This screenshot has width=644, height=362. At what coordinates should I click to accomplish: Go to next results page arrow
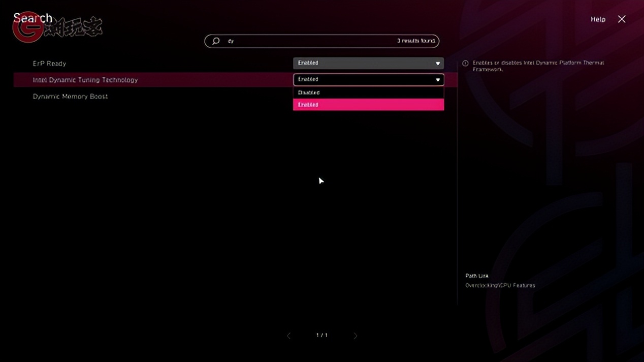click(355, 336)
